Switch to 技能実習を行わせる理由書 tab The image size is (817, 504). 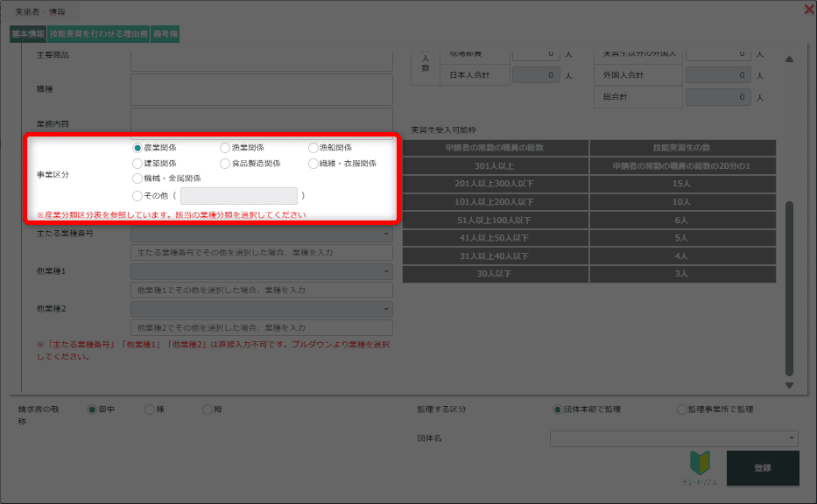click(99, 34)
